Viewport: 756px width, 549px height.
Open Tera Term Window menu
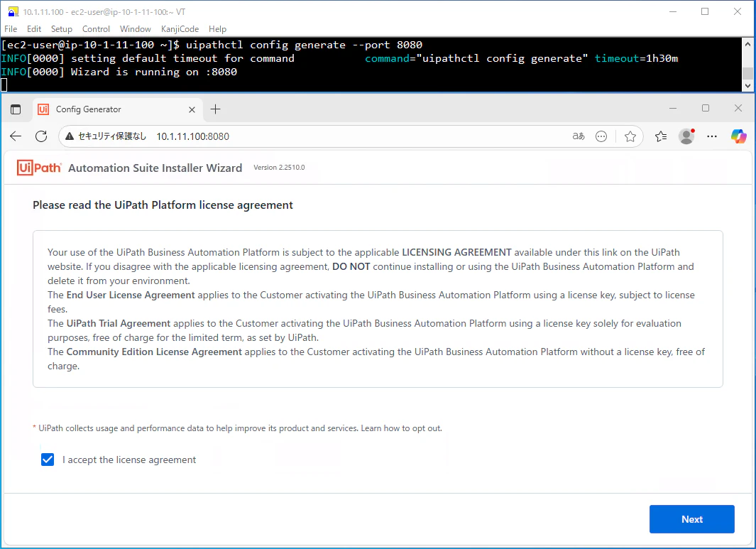(x=136, y=29)
